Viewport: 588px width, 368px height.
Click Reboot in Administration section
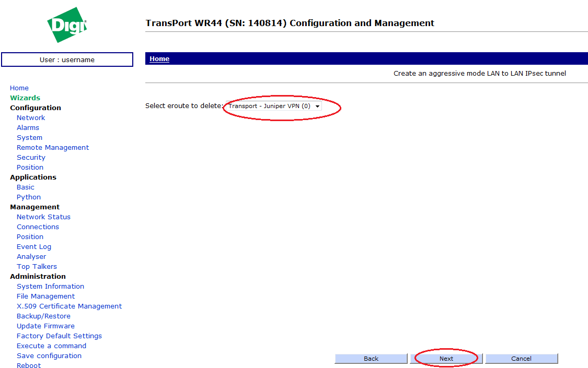click(x=29, y=365)
